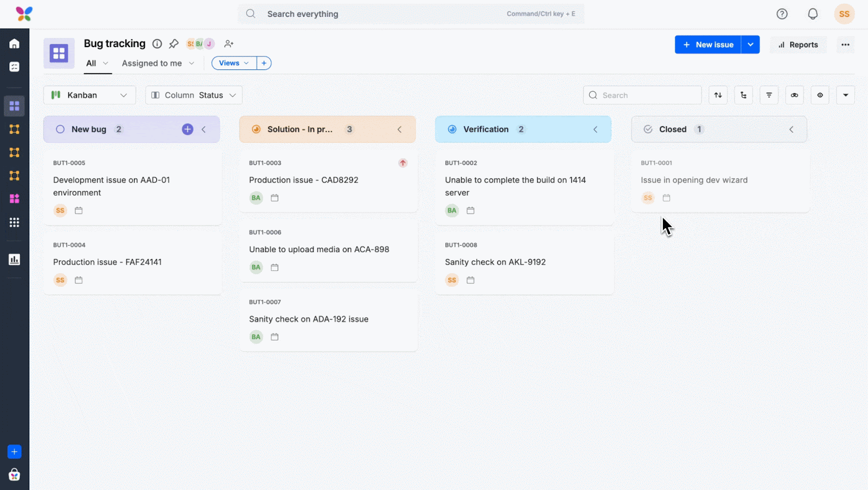Open the lock bag icon at sidebar bottom
Viewport: 868px width, 490px height.
point(15,475)
